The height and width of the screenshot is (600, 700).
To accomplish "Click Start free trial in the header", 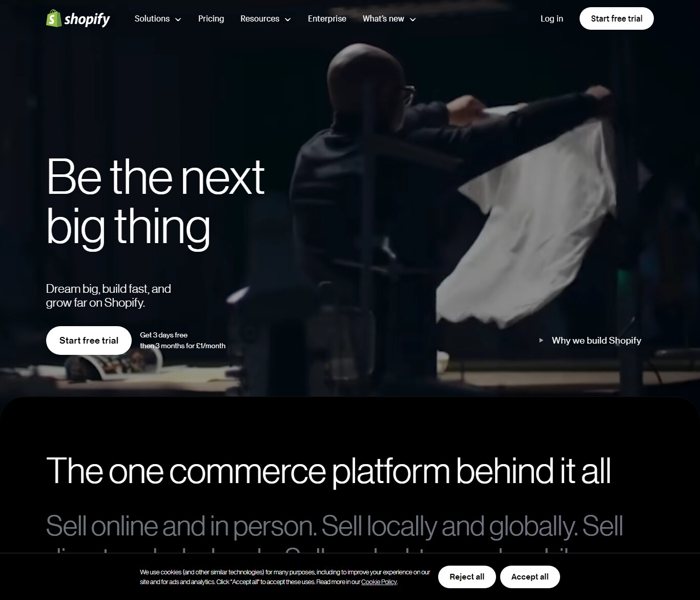I will coord(616,18).
